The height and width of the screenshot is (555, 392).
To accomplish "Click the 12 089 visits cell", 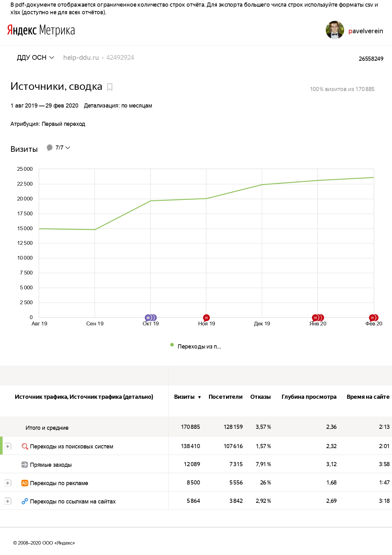I will (192, 464).
